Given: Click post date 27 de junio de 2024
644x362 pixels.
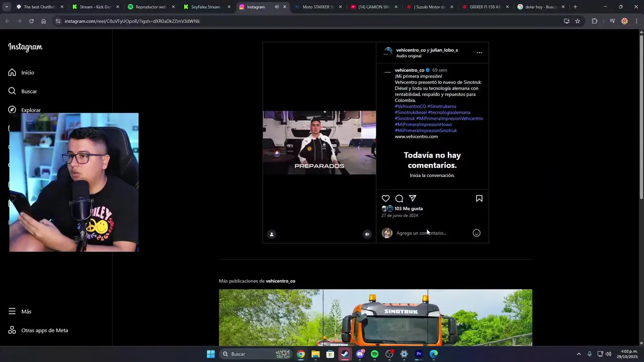Looking at the screenshot, I should tap(399, 215).
